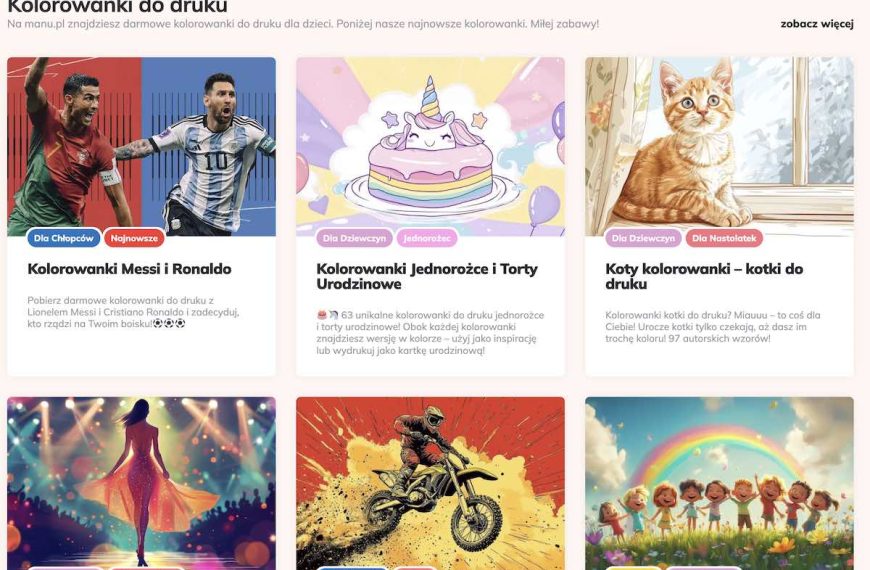Click the unicorn cake card description text
The height and width of the screenshot is (570, 870).
point(426,333)
